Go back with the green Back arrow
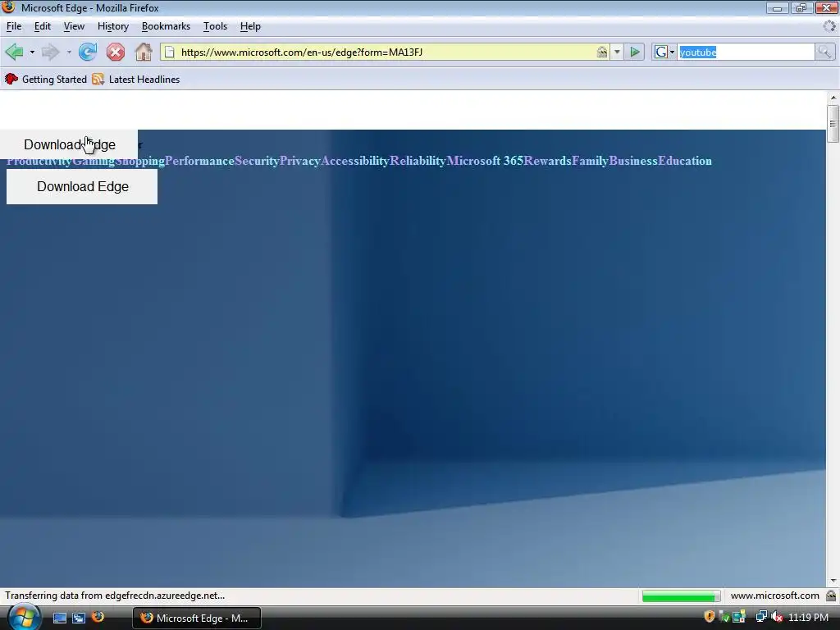The height and width of the screenshot is (630, 840). pyautogui.click(x=15, y=52)
